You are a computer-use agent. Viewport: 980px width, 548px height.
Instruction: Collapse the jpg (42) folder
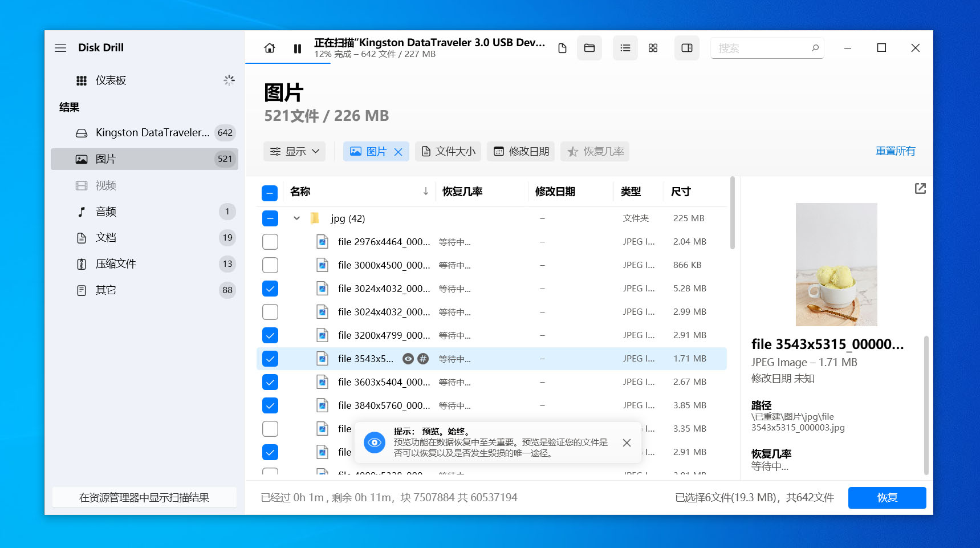point(296,218)
